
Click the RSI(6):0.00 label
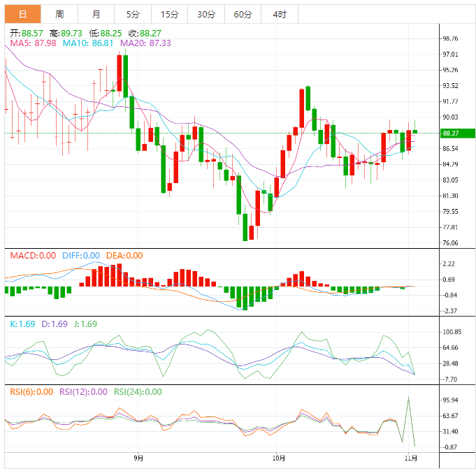point(31,392)
